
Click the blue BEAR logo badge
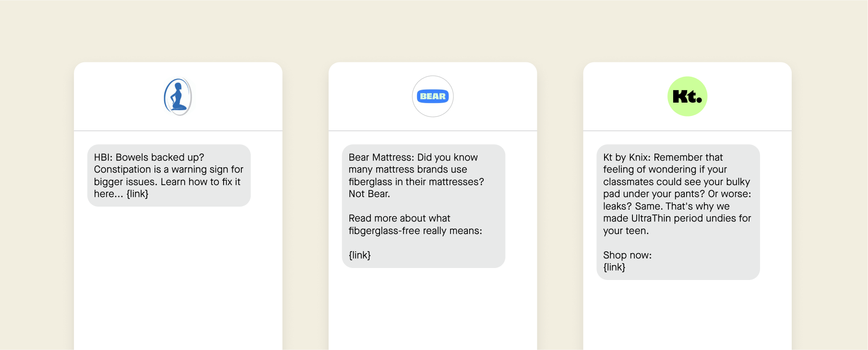[433, 96]
